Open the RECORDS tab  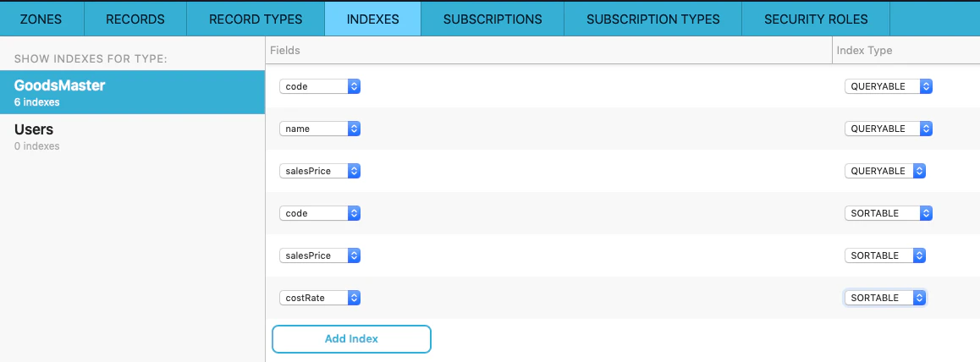[x=135, y=19]
